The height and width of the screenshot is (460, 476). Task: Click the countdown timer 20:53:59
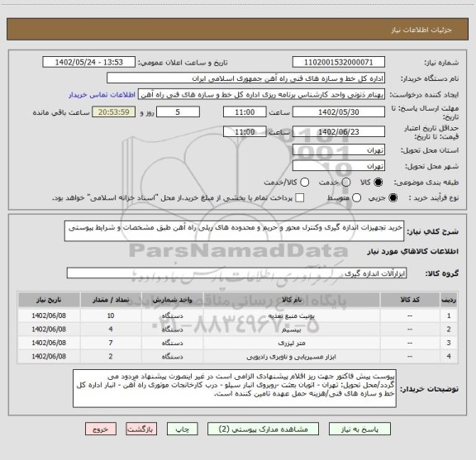coord(114,112)
